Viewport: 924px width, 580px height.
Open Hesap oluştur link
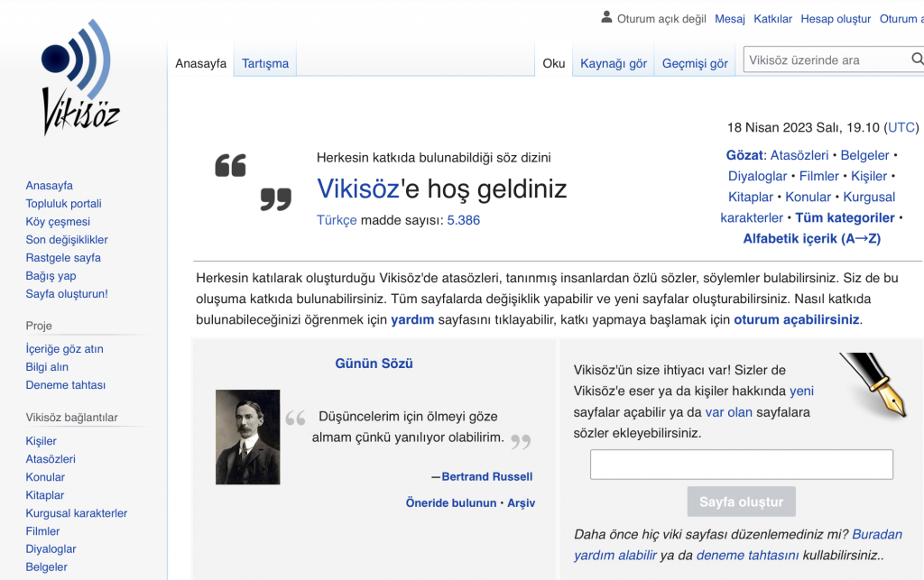coord(836,19)
